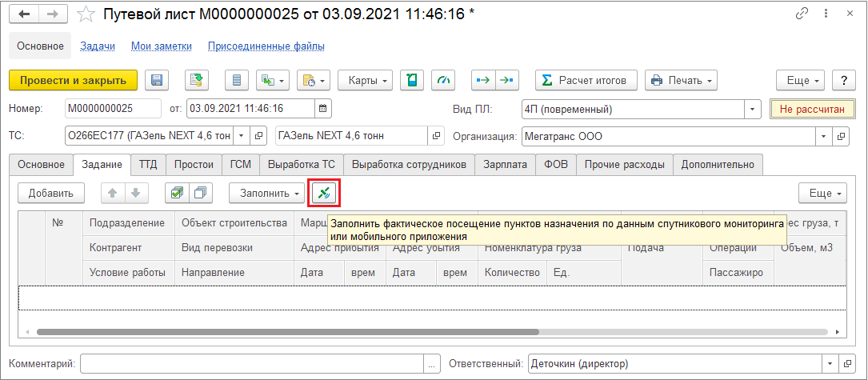Check all rows in the task table
The image size is (868, 380).
tap(177, 193)
